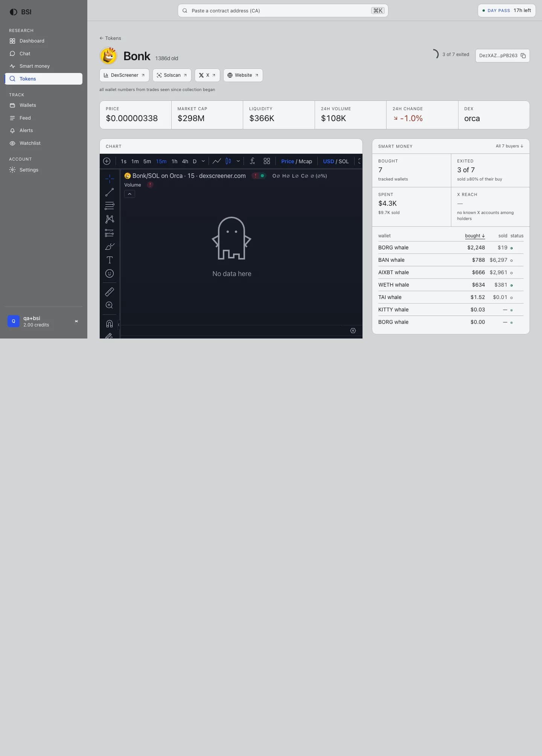
Task: Toggle chart to Mcap mode
Action: [305, 161]
